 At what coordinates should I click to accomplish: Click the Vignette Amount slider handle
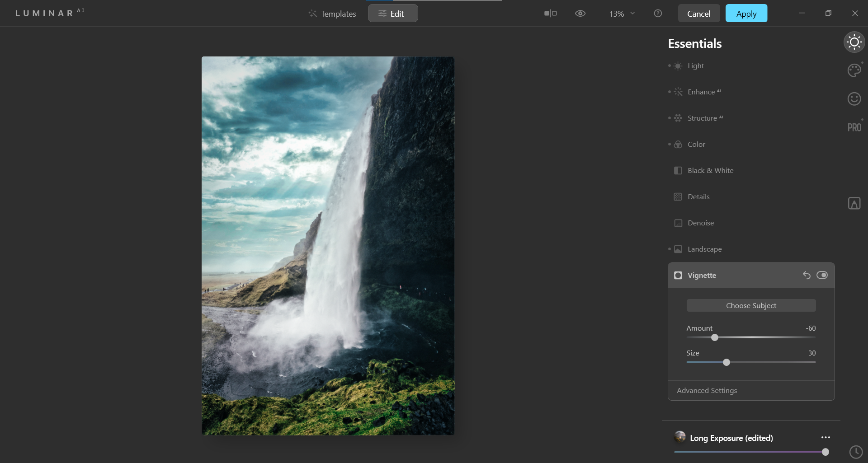[715, 337]
